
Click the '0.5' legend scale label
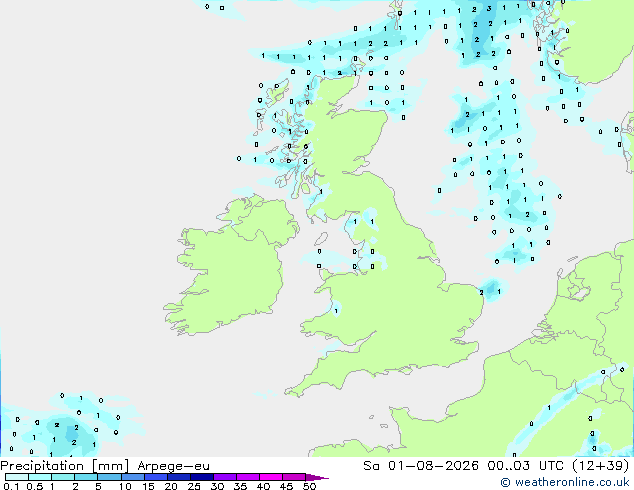click(35, 486)
